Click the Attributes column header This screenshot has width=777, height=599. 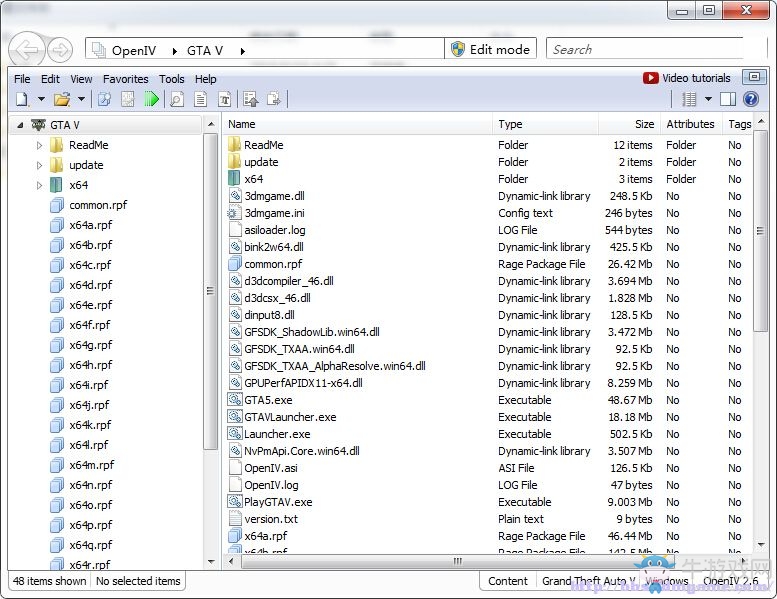click(691, 124)
